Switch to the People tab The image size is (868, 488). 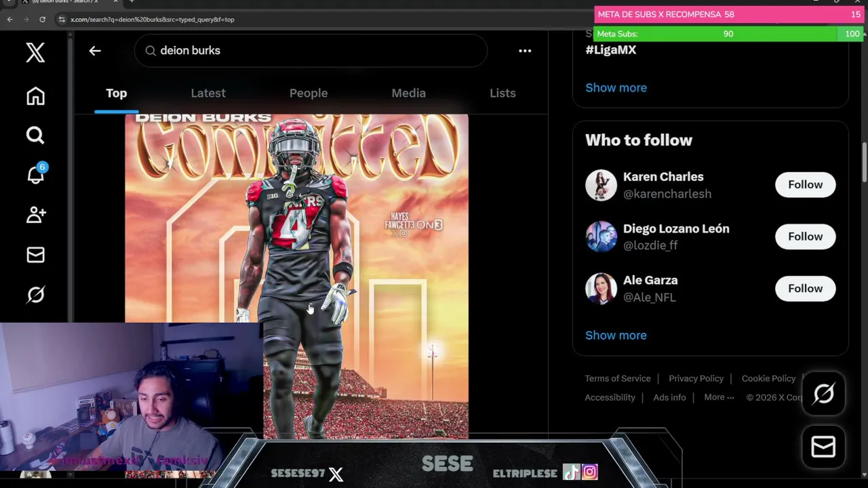pos(309,93)
